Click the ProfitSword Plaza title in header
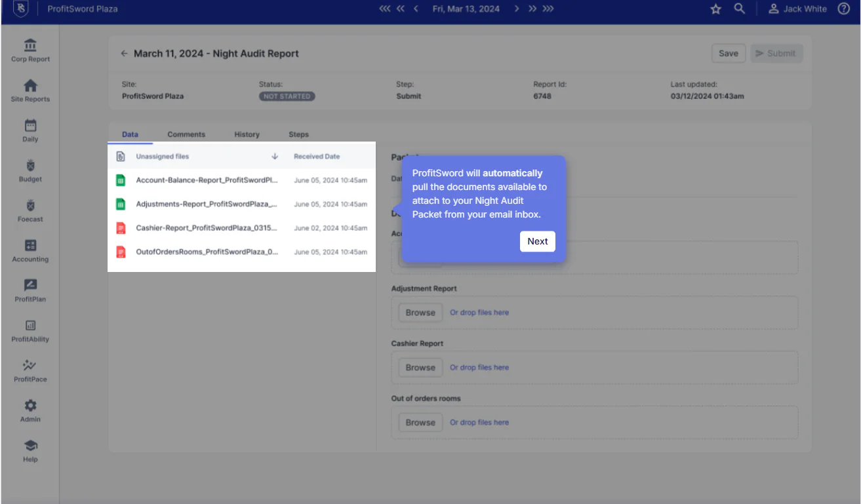 (83, 9)
